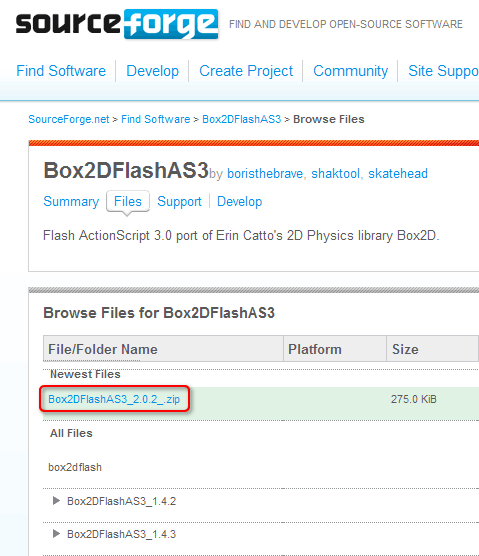Follow the Find Software breadcrumb link
The image size is (479, 556).
point(156,119)
